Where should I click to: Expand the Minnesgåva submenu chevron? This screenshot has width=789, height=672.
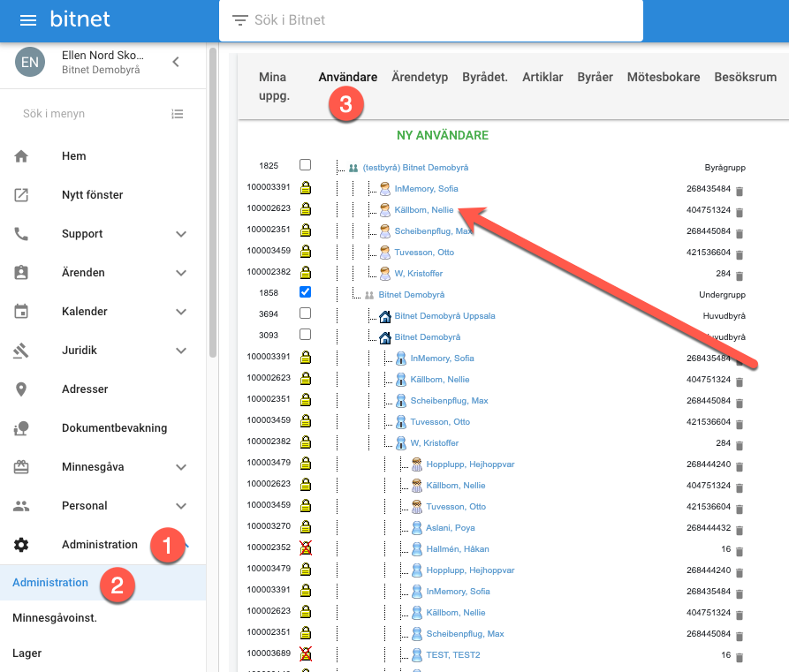(x=181, y=467)
